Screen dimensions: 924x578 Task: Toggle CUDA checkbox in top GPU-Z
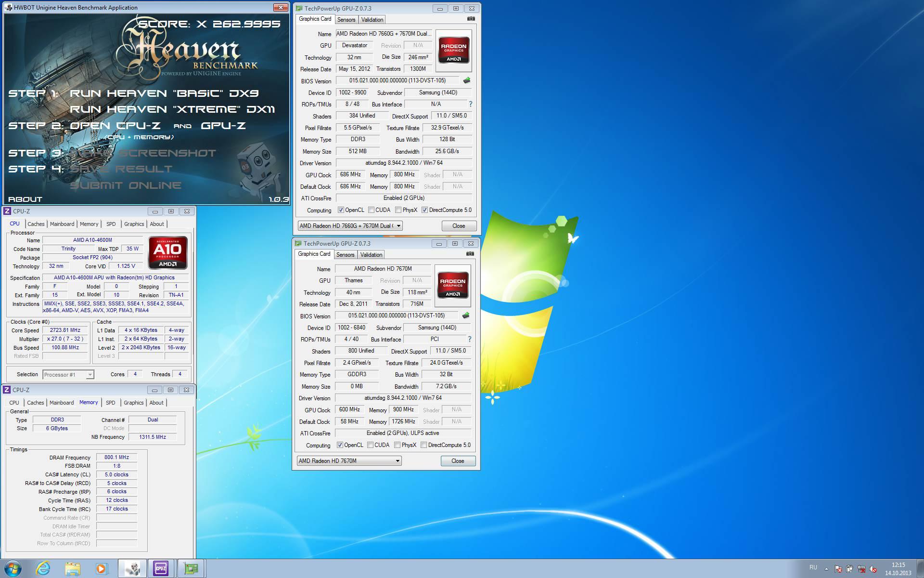tap(371, 210)
